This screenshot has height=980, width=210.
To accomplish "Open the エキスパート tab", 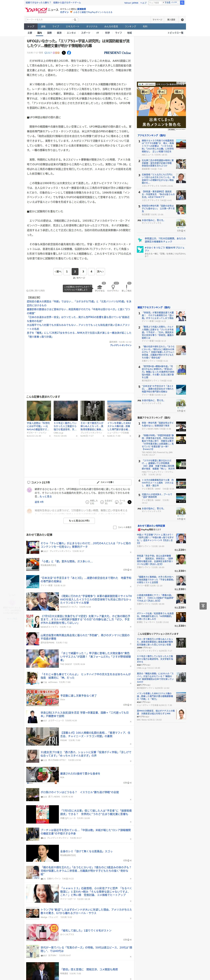I will coord(72,27).
